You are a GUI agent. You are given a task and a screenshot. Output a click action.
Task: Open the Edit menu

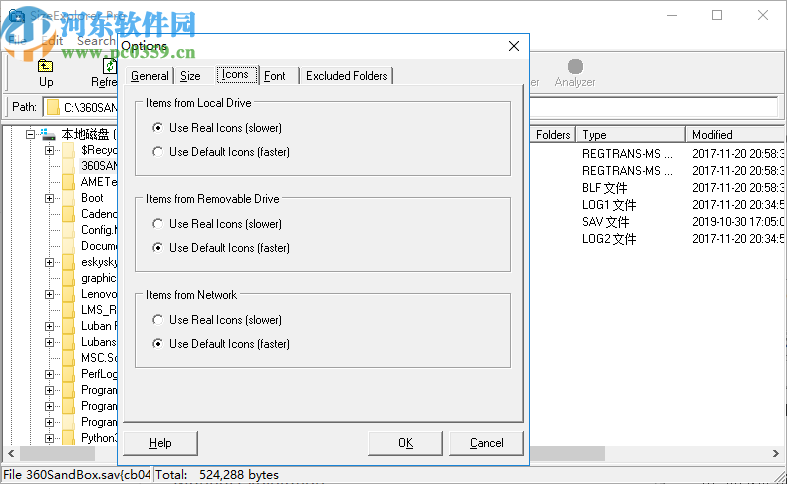tap(52, 41)
